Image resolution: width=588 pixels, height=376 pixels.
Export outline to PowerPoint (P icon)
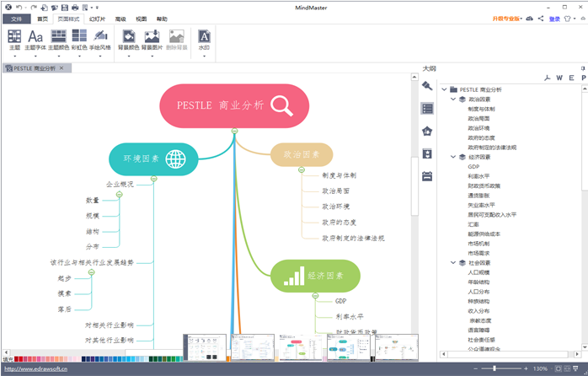tap(584, 78)
